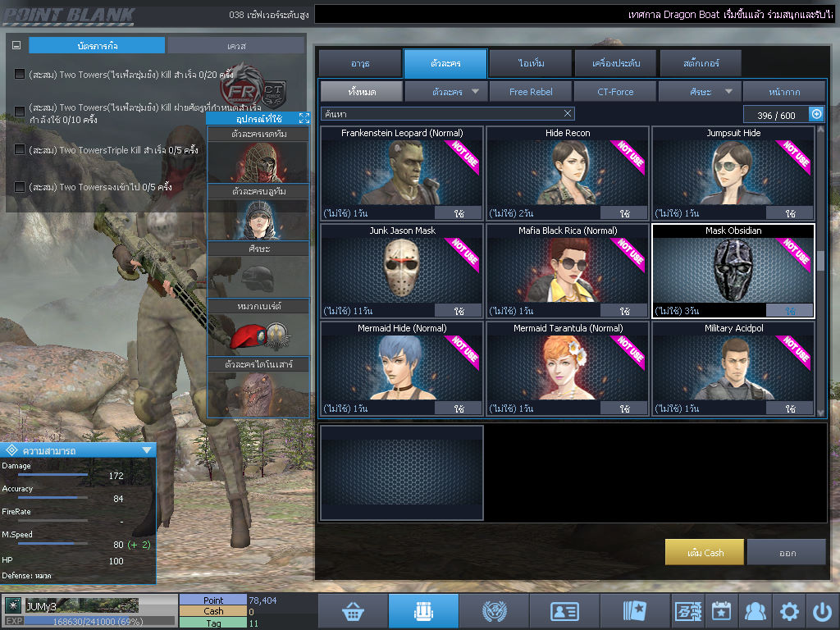This screenshot has height=630, width=840.
Task: Select the บัตรภารกิจ tab
Action: (x=97, y=46)
